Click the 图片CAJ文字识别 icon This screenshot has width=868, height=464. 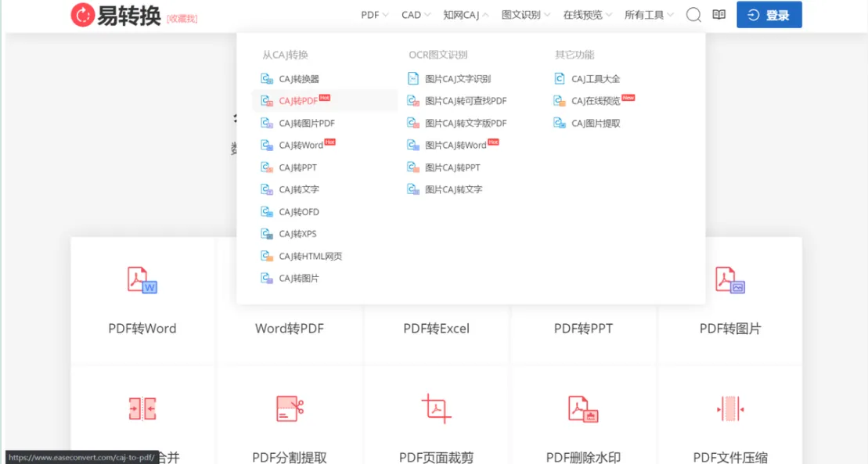click(413, 78)
